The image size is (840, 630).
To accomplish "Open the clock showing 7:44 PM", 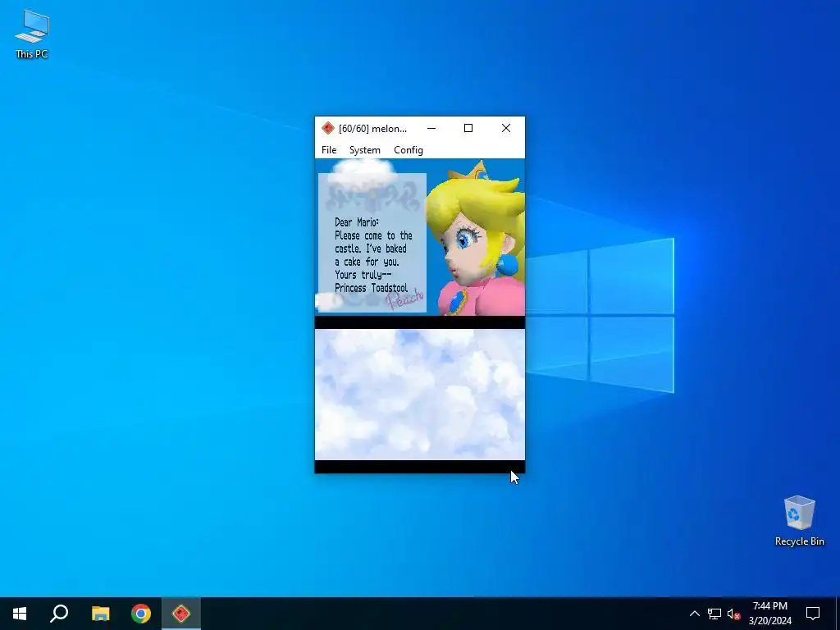I will [x=769, y=614].
